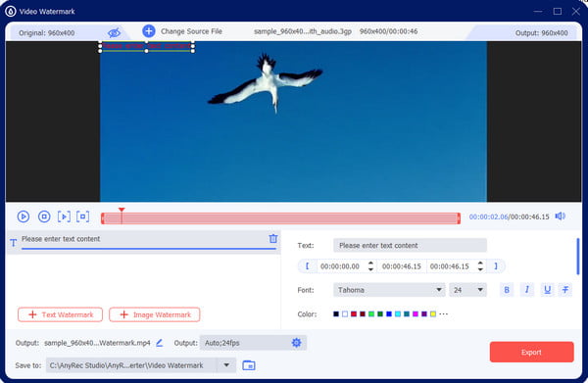The height and width of the screenshot is (383, 588).
Task: Open the Tahoma font dropdown
Action: click(389, 290)
